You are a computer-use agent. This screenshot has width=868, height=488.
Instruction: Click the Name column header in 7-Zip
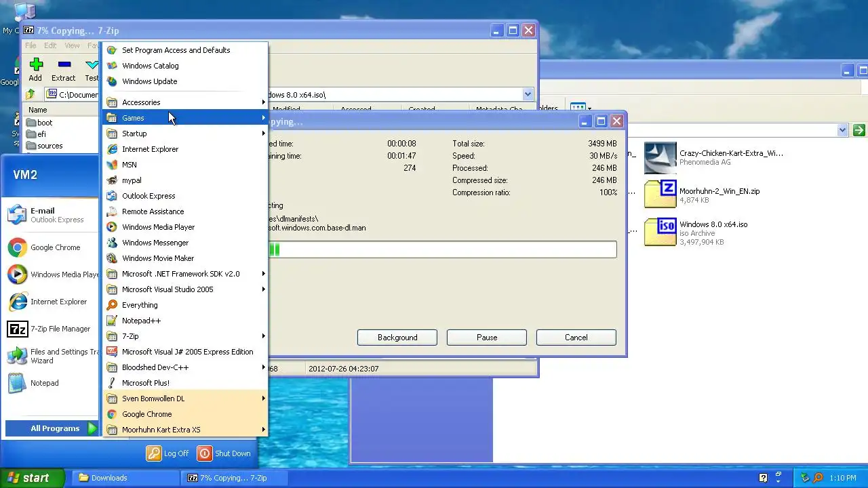[62, 110]
